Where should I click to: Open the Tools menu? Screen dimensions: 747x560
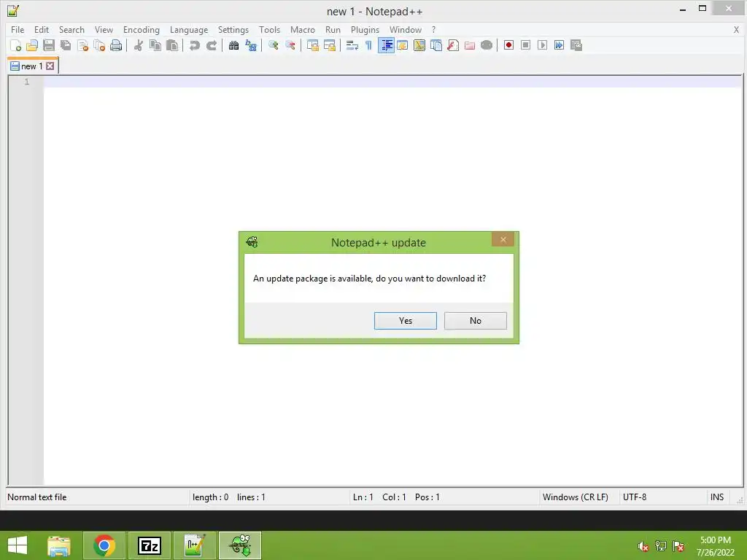coord(269,29)
